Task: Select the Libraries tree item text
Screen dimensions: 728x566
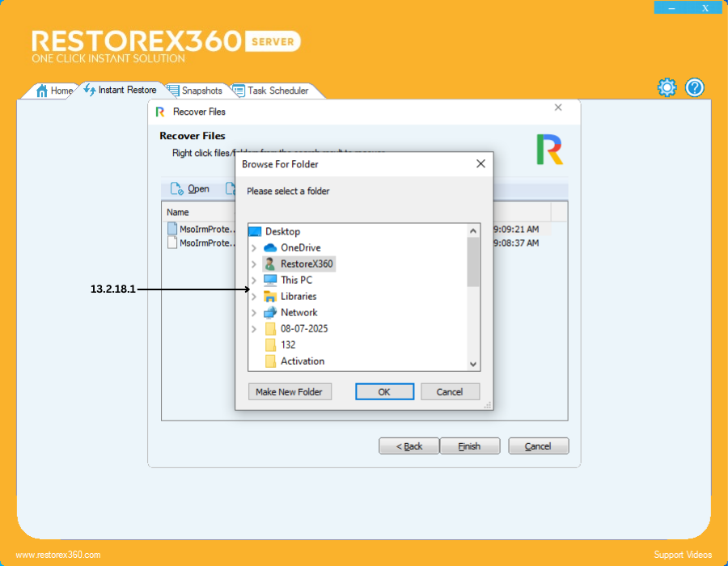Action: click(298, 296)
